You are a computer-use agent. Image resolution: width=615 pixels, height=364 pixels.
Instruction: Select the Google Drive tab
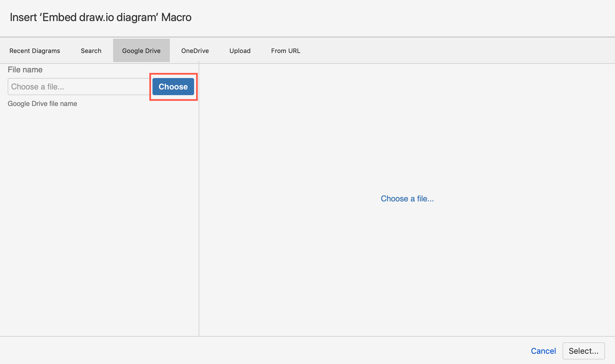[141, 50]
